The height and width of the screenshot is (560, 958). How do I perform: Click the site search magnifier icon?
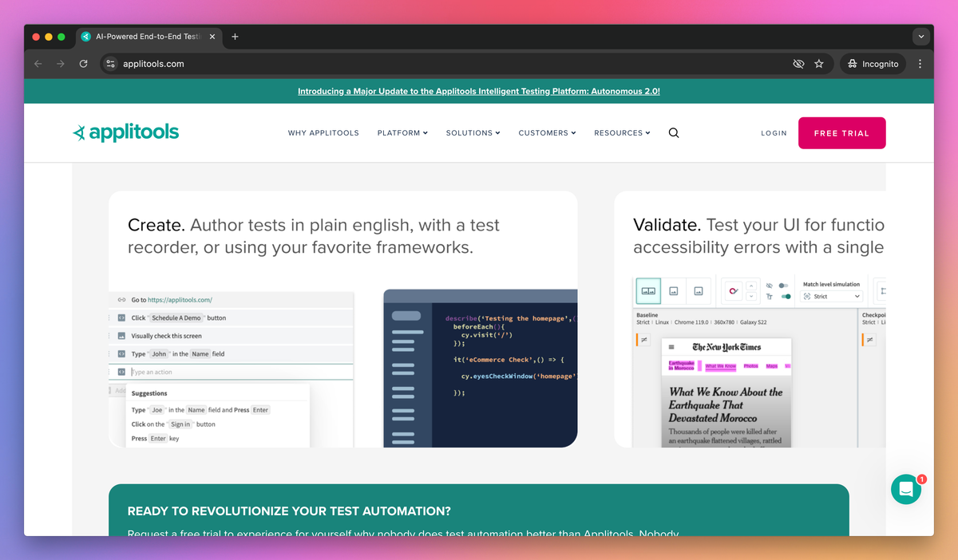coord(674,133)
